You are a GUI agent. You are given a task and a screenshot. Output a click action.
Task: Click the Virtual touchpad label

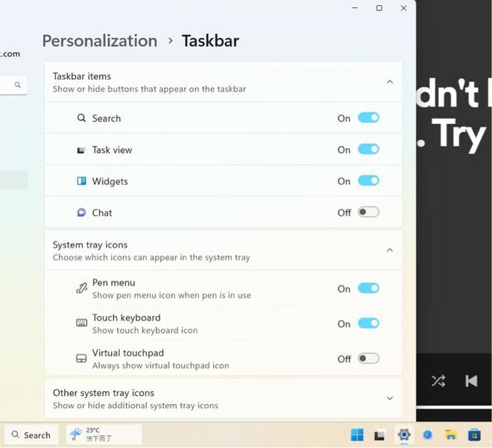pos(128,353)
